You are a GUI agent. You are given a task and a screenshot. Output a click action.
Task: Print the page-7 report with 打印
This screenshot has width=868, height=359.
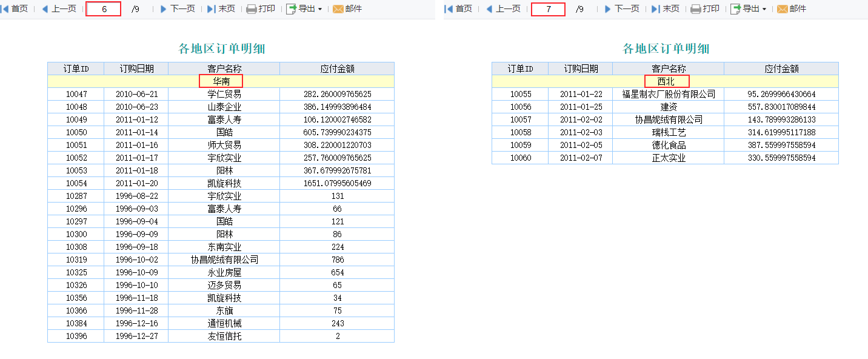pos(705,9)
